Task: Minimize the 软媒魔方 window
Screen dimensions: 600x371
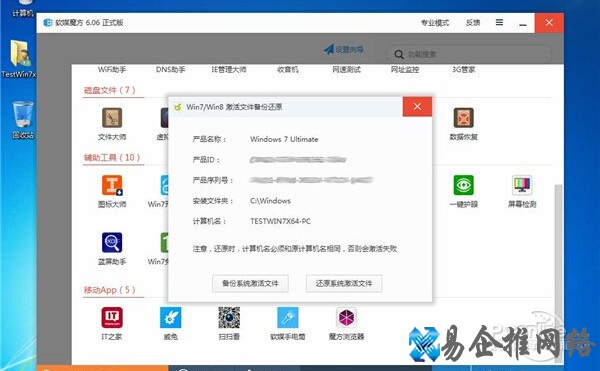Action: click(523, 23)
